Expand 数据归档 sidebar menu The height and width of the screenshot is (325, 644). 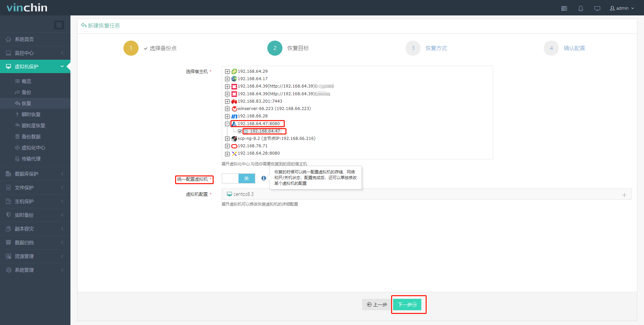35,242
